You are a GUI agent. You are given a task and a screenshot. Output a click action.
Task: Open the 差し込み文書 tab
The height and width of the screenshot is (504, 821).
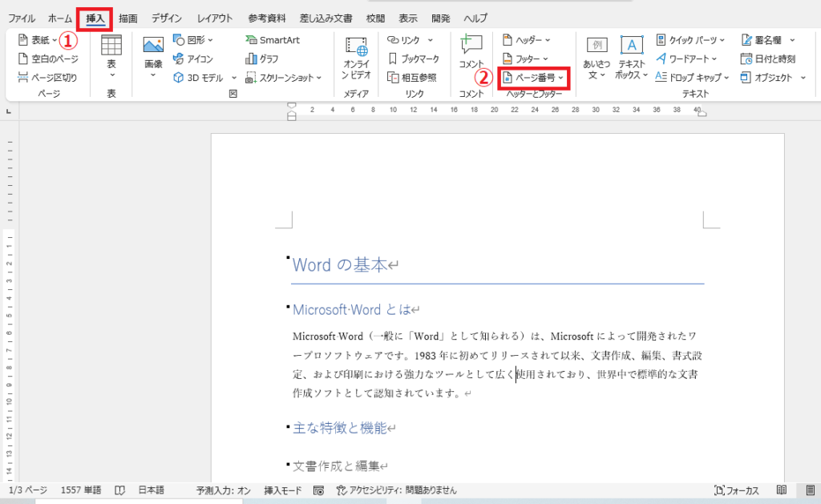(326, 18)
